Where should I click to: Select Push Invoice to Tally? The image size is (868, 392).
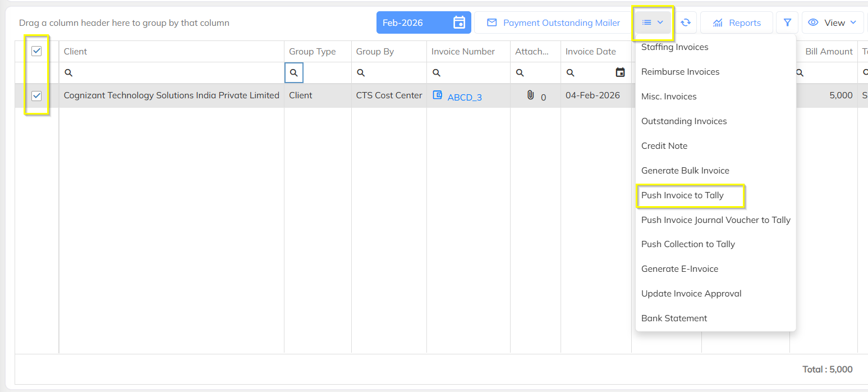[x=682, y=195]
